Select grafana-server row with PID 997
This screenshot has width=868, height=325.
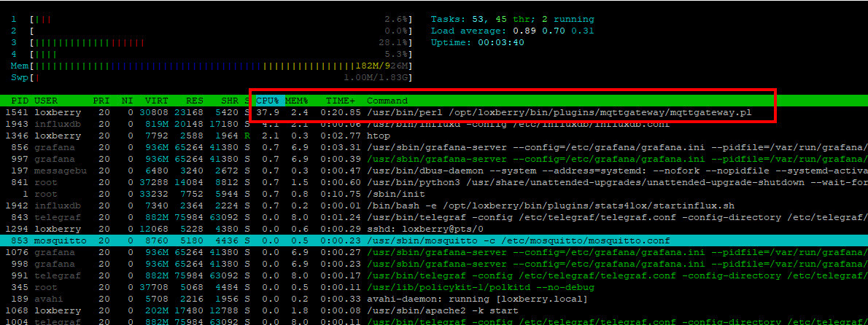point(434,159)
